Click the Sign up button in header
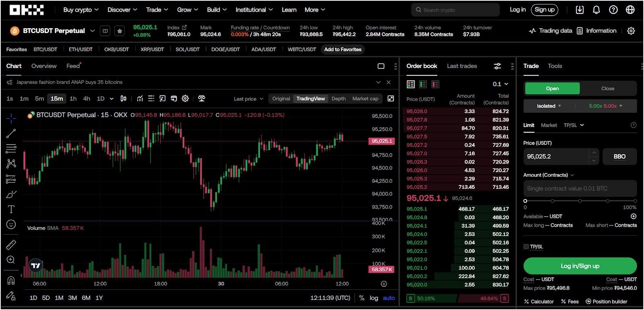The height and width of the screenshot is (310, 644). (545, 10)
